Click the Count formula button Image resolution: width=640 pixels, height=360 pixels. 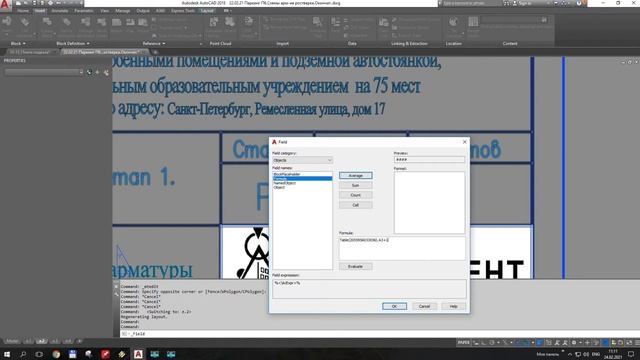tap(356, 195)
